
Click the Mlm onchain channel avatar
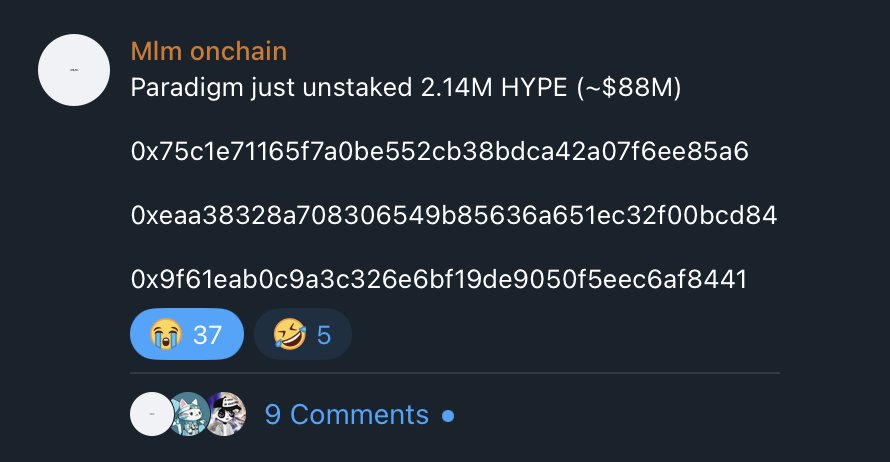[x=73, y=70]
